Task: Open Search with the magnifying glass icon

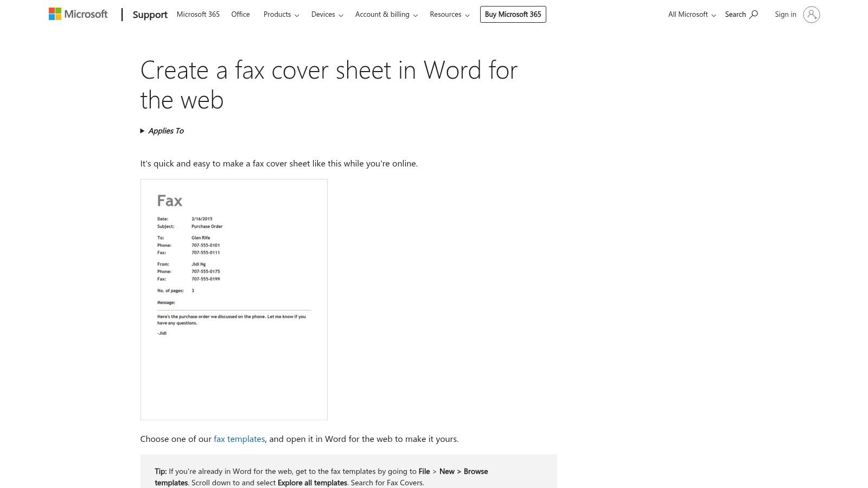Action: coord(754,14)
